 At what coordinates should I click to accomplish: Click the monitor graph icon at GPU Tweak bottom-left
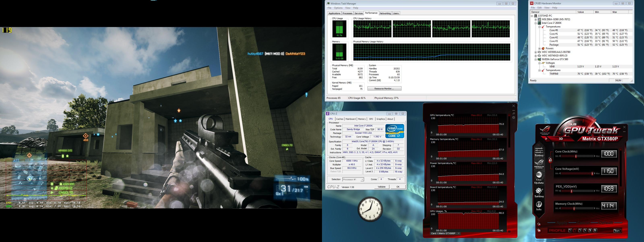(539, 231)
